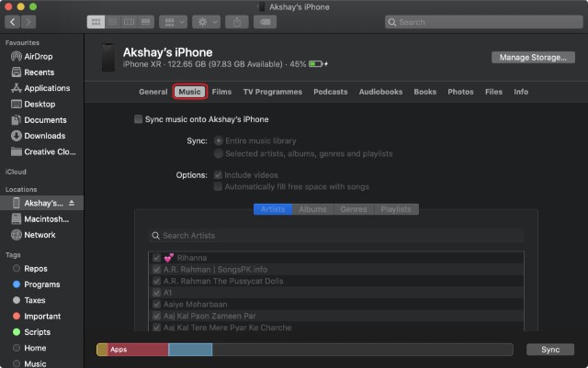The width and height of the screenshot is (588, 368).
Task: Switch to the Podcasts tab
Action: 331,92
